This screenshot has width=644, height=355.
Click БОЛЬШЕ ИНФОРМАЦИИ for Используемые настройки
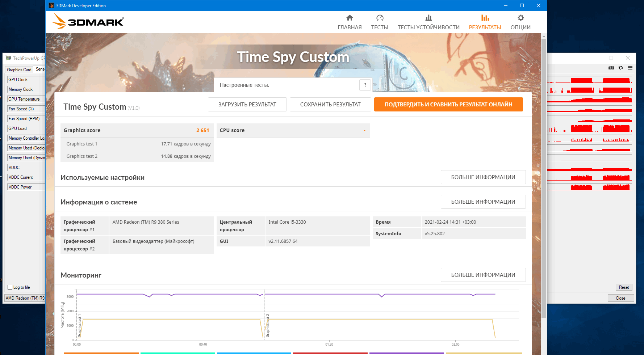483,177
